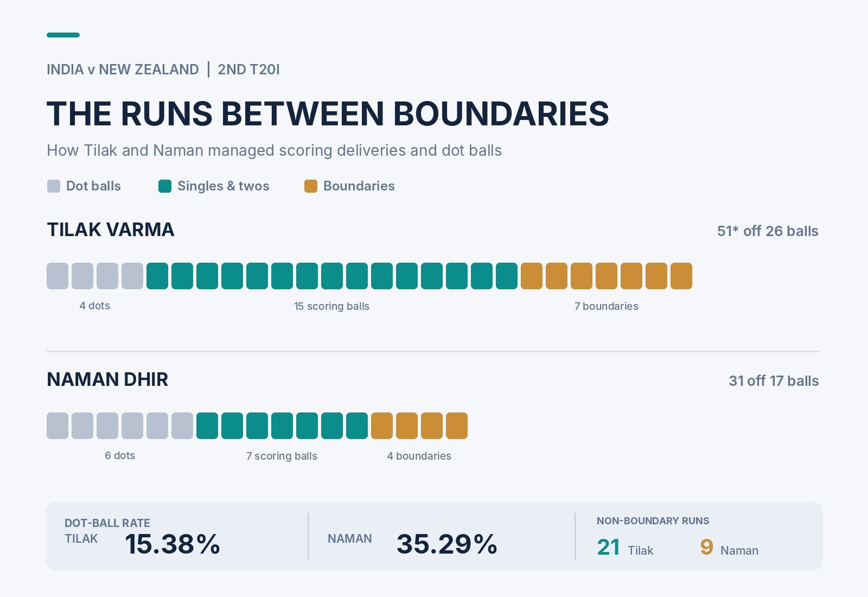Image resolution: width=868 pixels, height=597 pixels.
Task: Click the 'INDIA v NEW ZEALAND' header text
Action: pyautogui.click(x=123, y=69)
